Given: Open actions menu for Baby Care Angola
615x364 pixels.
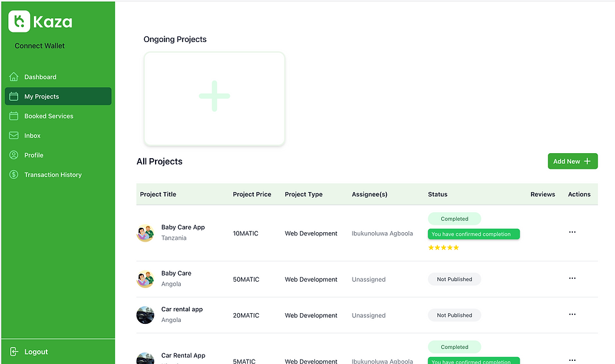Looking at the screenshot, I should pos(572,278).
